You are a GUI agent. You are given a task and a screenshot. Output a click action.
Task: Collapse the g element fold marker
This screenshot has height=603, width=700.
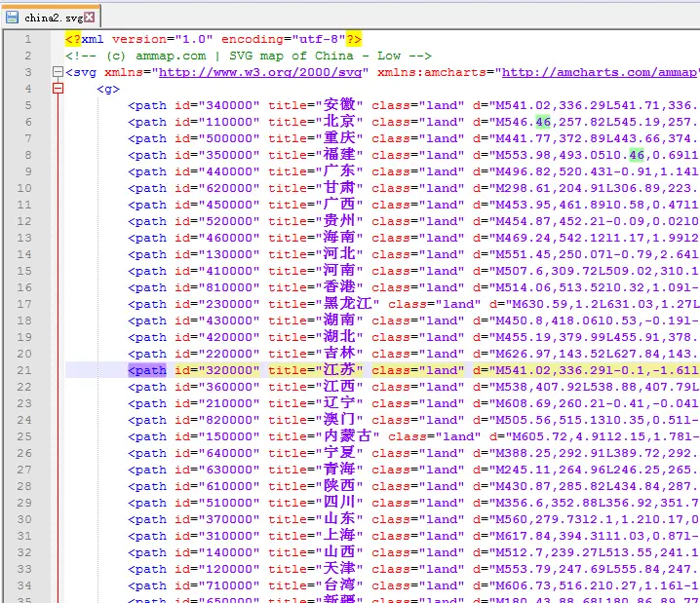pos(58,89)
